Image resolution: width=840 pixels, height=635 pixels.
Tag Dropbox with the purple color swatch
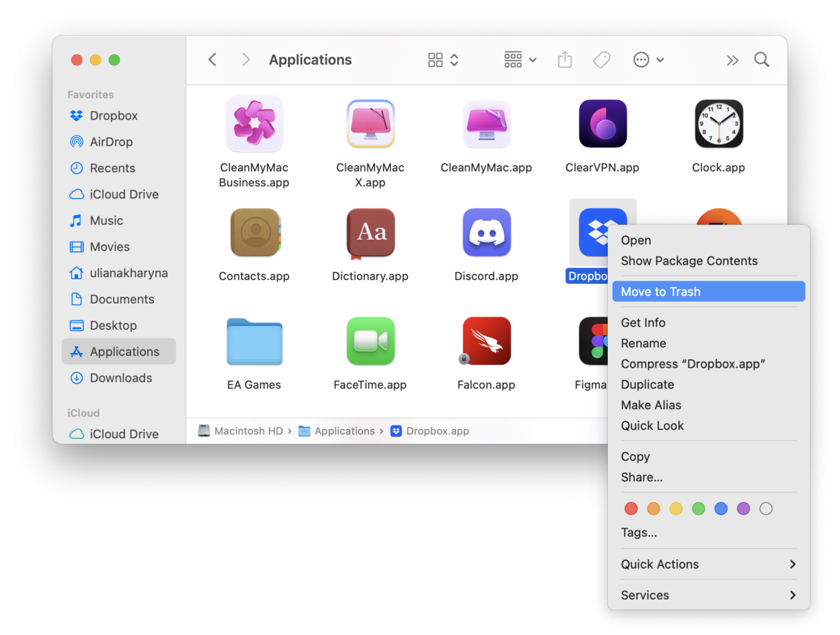(x=743, y=509)
